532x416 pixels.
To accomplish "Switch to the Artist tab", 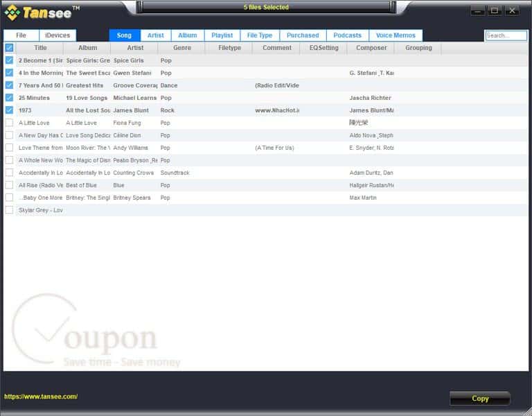I will [155, 35].
